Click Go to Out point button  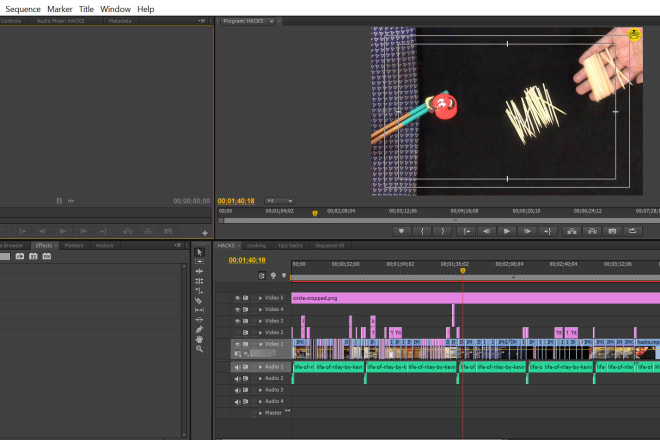click(x=548, y=231)
